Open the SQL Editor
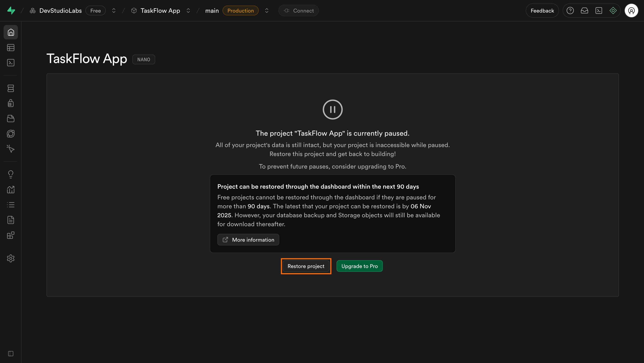This screenshot has width=644, height=363. (x=11, y=63)
